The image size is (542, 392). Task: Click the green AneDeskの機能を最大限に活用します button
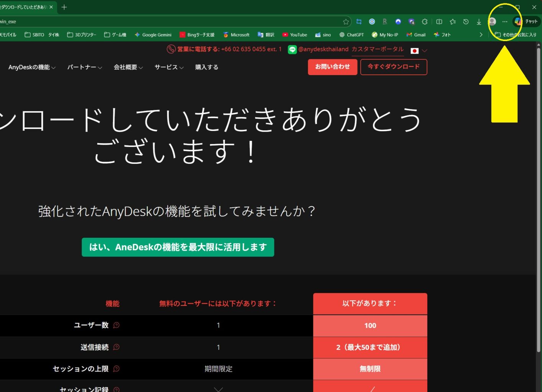click(178, 247)
